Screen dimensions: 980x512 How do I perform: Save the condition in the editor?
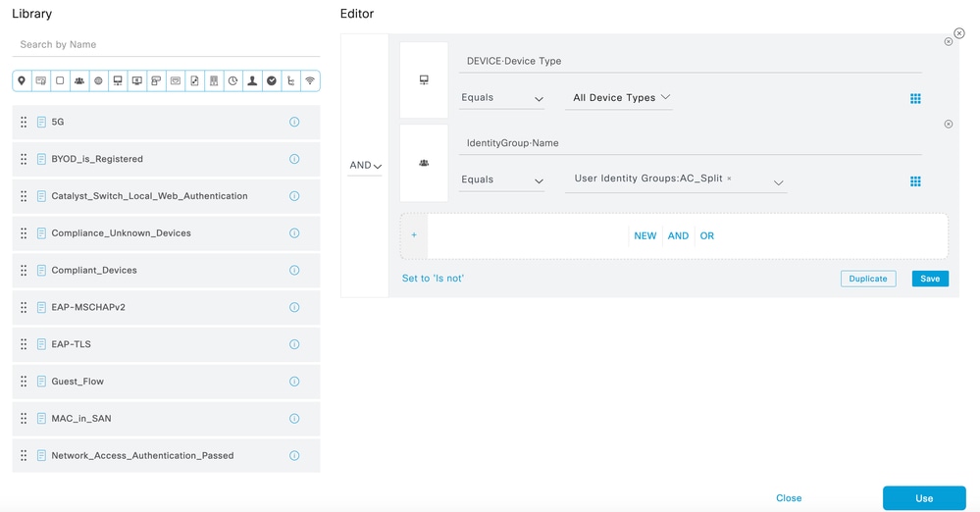[930, 279]
